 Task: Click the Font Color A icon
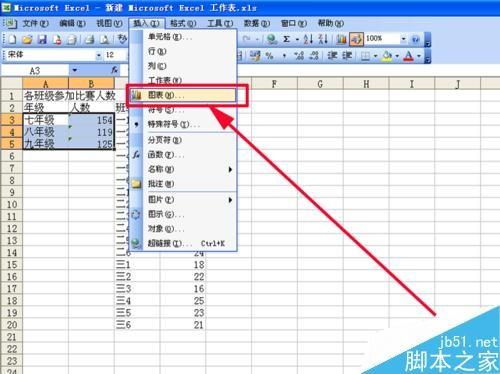[409, 56]
